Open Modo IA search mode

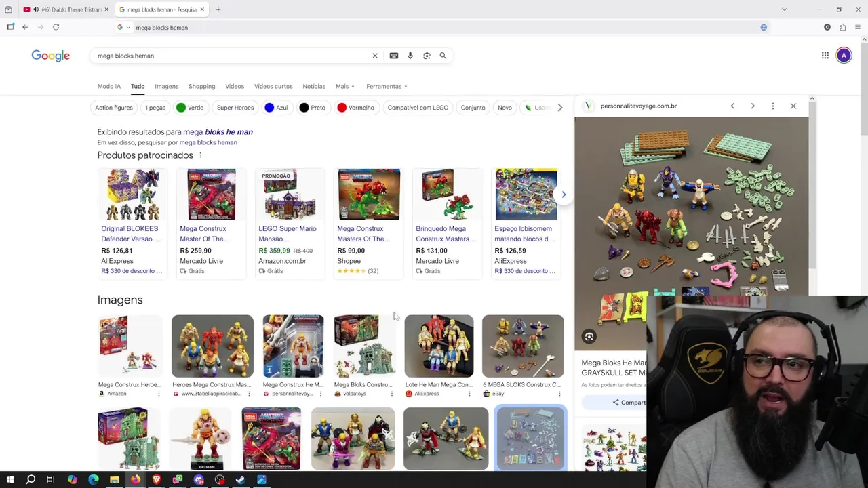point(109,87)
